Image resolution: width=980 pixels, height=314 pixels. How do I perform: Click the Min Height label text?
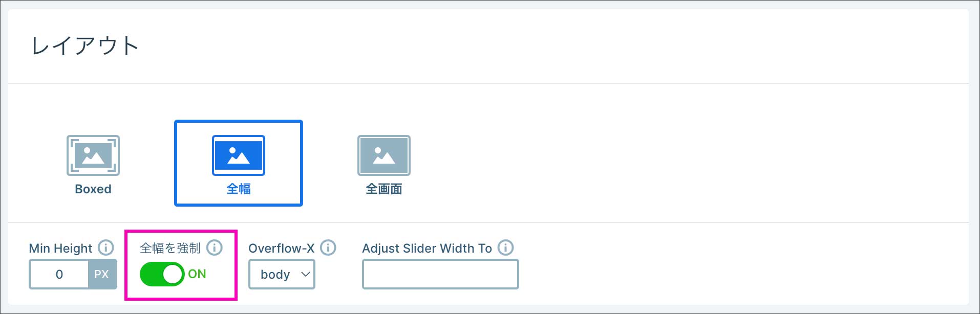[60, 249]
